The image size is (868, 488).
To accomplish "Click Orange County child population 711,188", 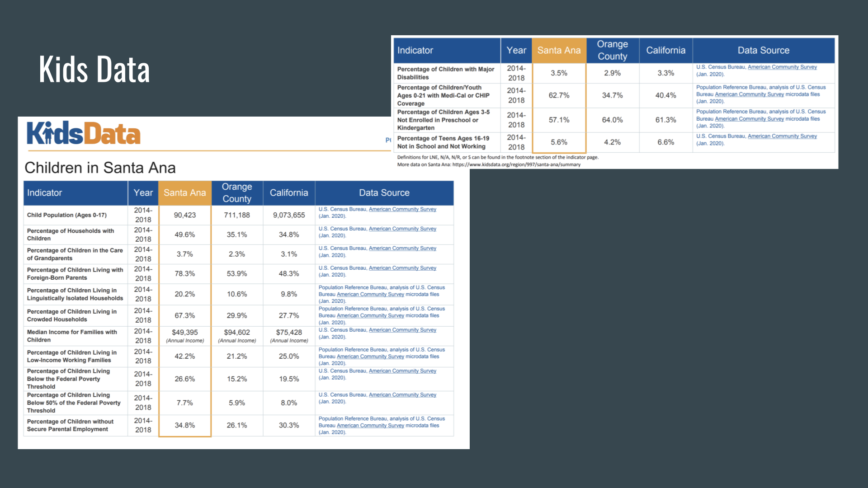I will pos(237,215).
